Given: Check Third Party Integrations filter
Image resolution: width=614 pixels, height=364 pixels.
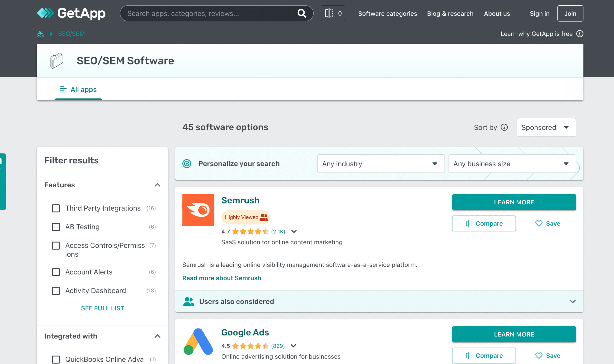Looking at the screenshot, I should pyautogui.click(x=56, y=208).
